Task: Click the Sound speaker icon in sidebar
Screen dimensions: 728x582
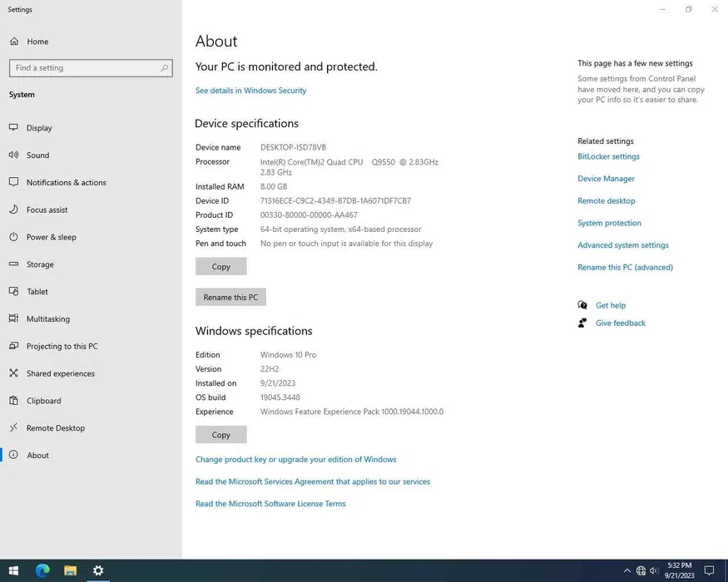Action: [13, 155]
